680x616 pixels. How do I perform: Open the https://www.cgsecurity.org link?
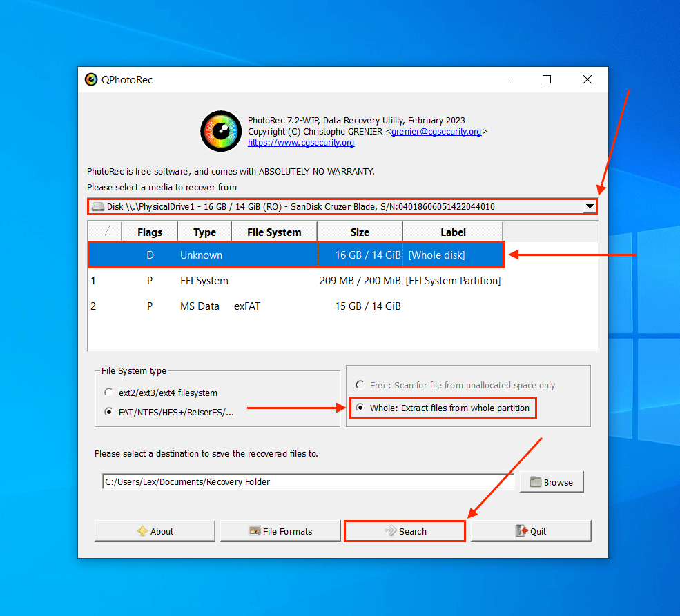[x=301, y=143]
